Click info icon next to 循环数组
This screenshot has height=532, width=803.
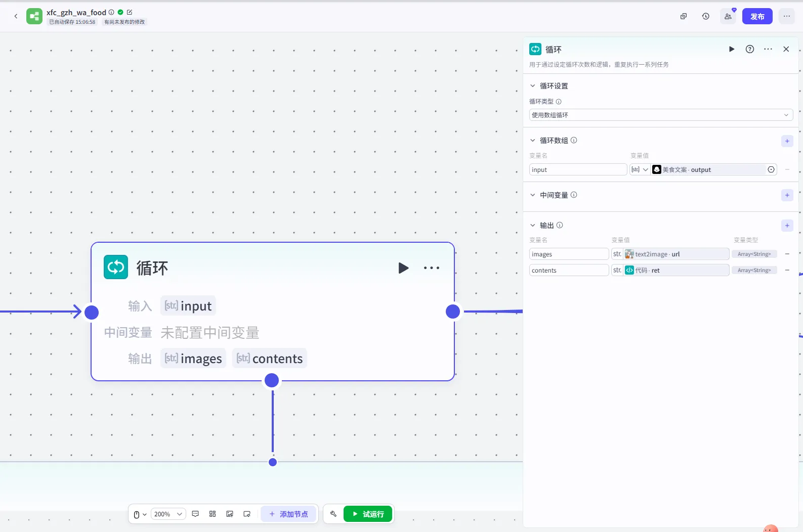tap(574, 140)
